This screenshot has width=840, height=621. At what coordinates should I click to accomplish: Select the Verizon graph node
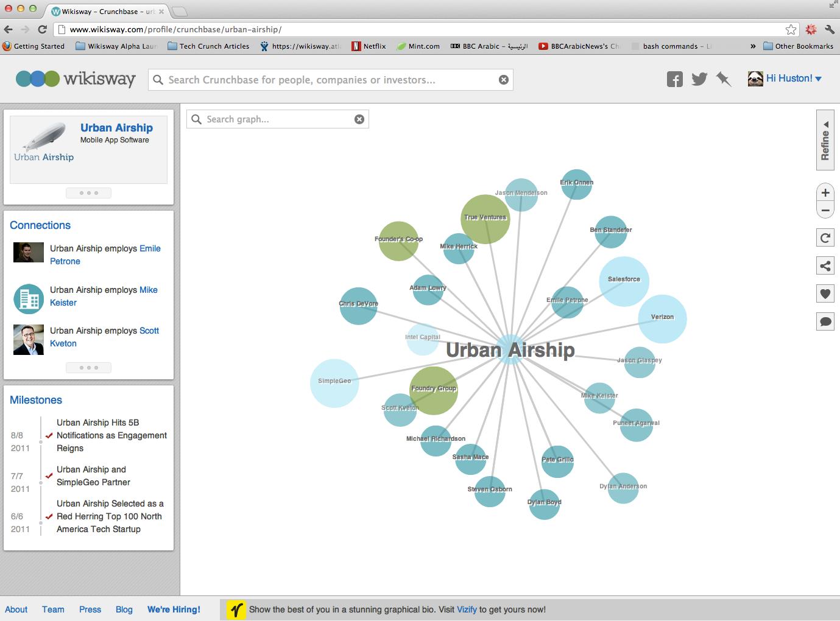[662, 319]
